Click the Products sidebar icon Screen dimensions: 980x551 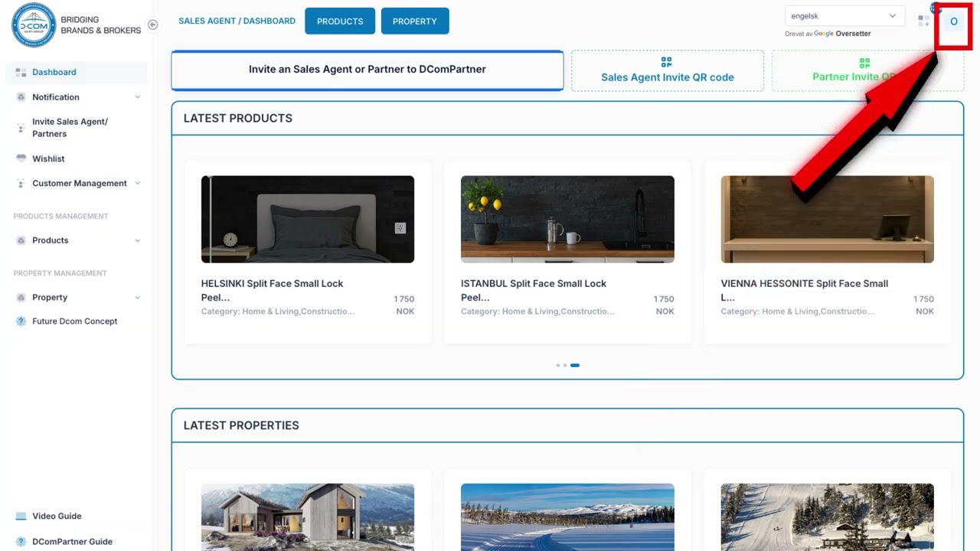tap(21, 240)
